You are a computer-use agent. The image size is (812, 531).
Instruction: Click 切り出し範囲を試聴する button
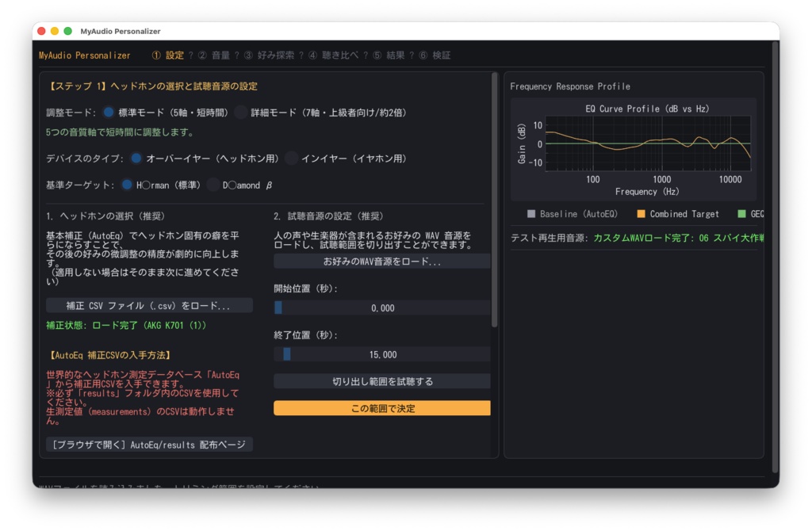pos(381,381)
